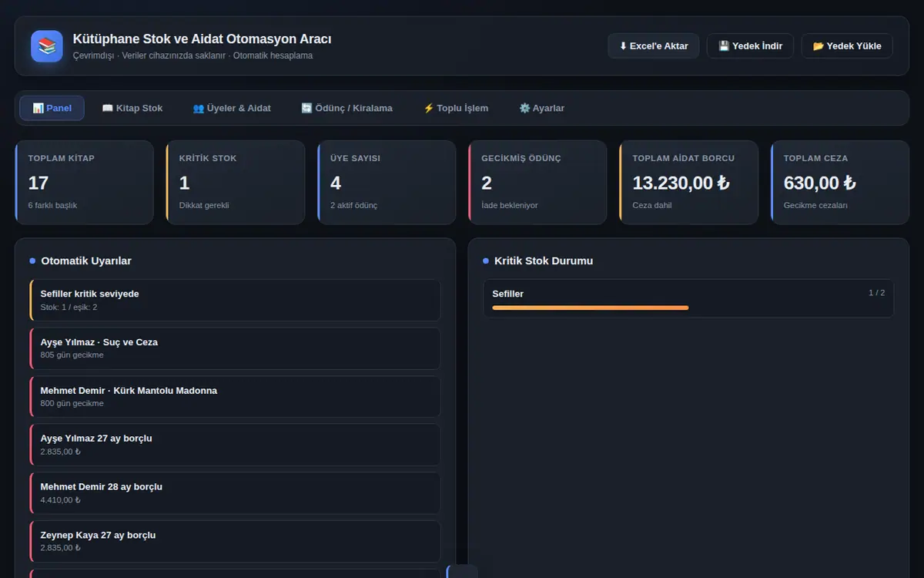
Task: Click the books app logo icon
Action: point(47,46)
